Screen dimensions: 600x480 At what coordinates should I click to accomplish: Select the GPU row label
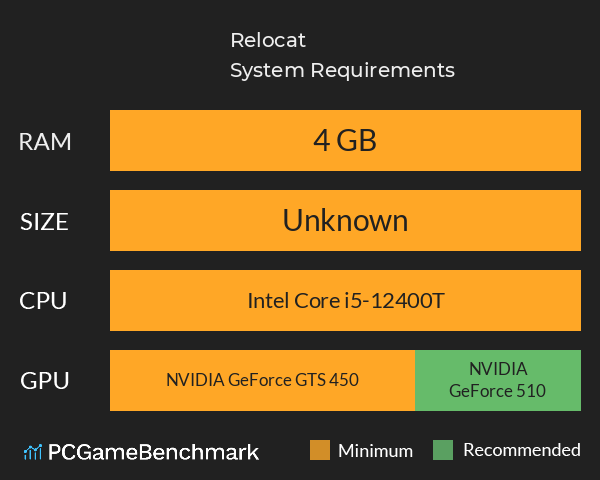[x=45, y=380]
